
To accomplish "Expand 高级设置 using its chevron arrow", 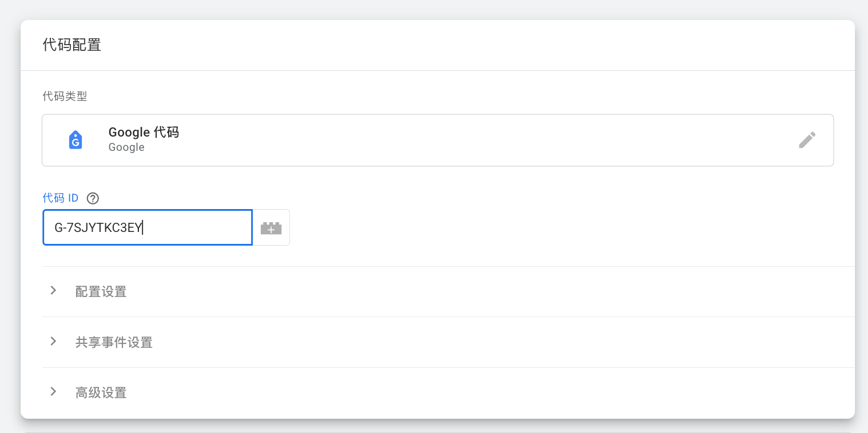I will [53, 392].
